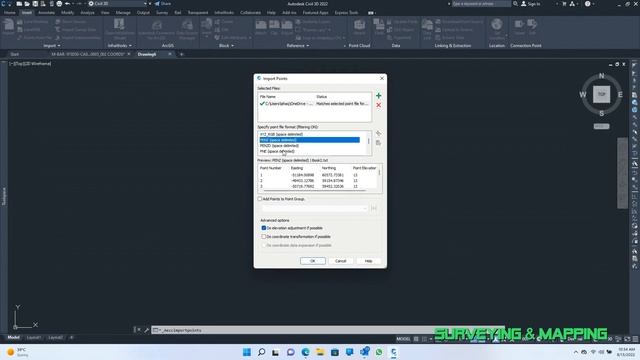
Task: Click the preview table horizontal scrollbar
Action: click(314, 190)
